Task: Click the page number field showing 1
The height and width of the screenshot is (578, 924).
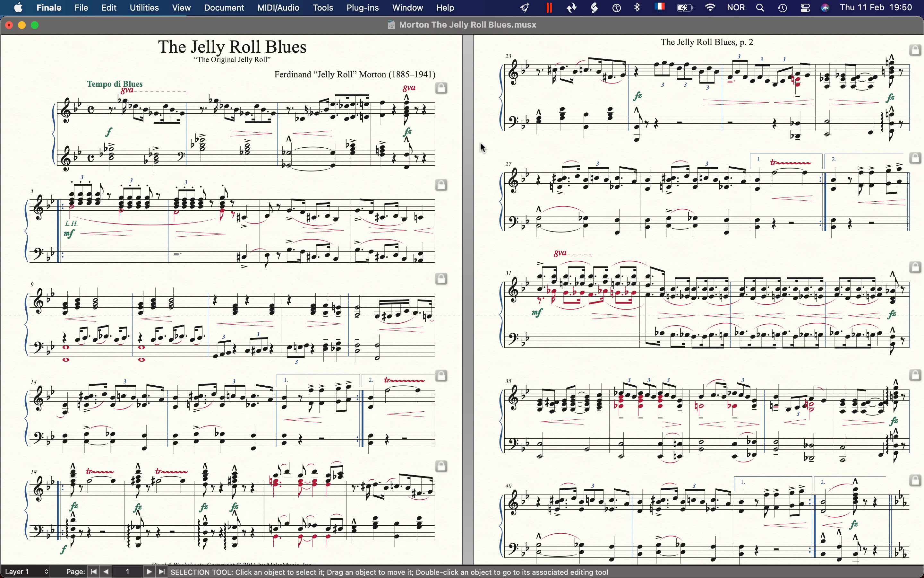Action: [x=128, y=572]
